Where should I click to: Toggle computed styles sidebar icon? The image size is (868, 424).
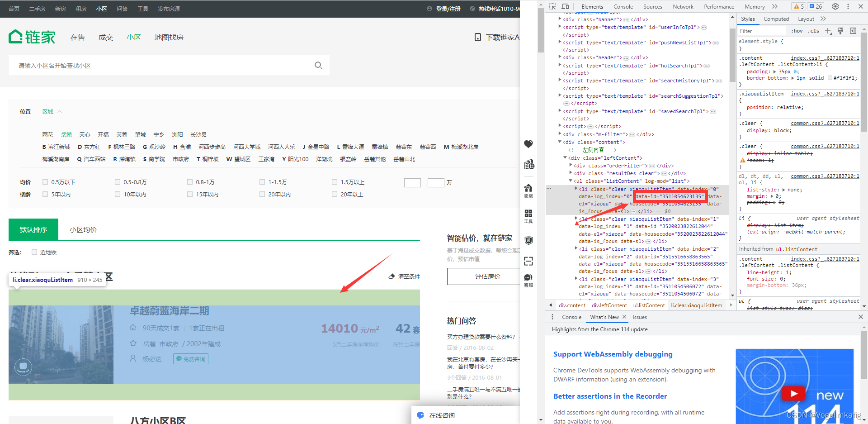[853, 31]
